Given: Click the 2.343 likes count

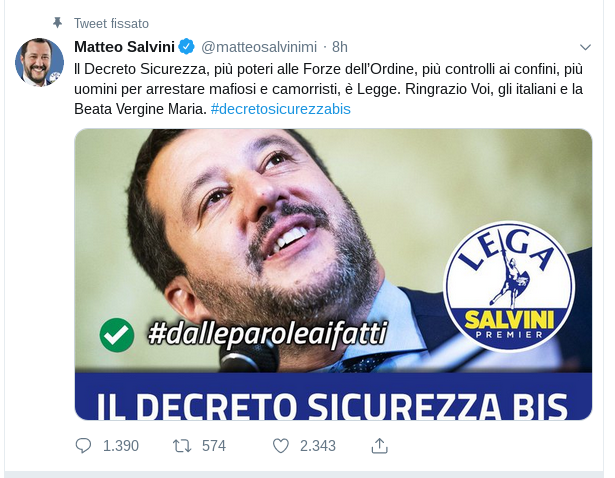Looking at the screenshot, I should point(318,446).
